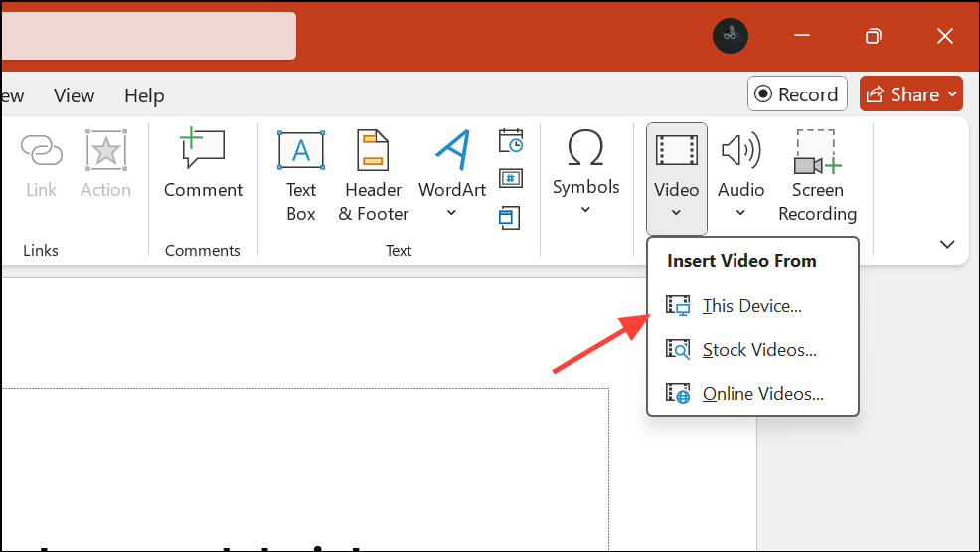Image resolution: width=980 pixels, height=552 pixels.
Task: Open the View ribbon tab
Action: pyautogui.click(x=75, y=95)
